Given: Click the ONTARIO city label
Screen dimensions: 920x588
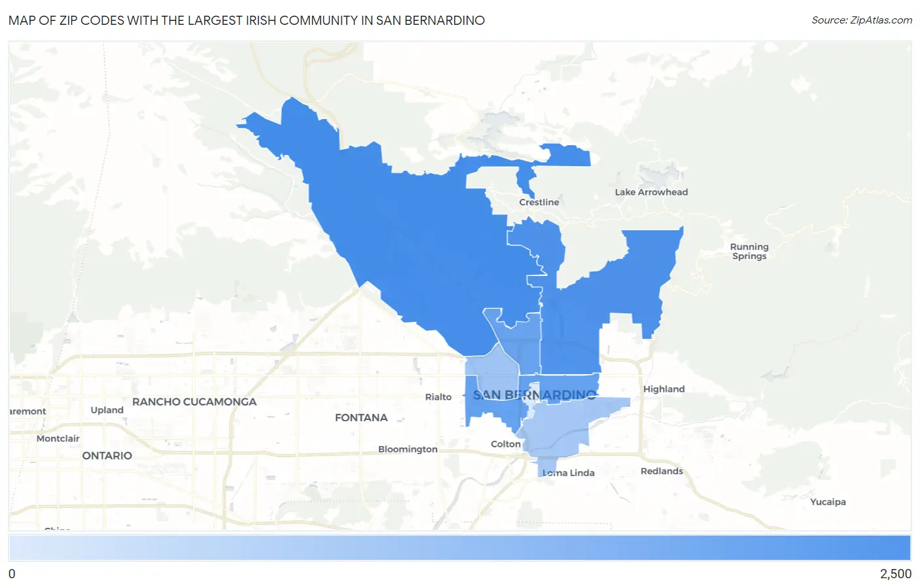Looking at the screenshot, I should coord(107,456).
